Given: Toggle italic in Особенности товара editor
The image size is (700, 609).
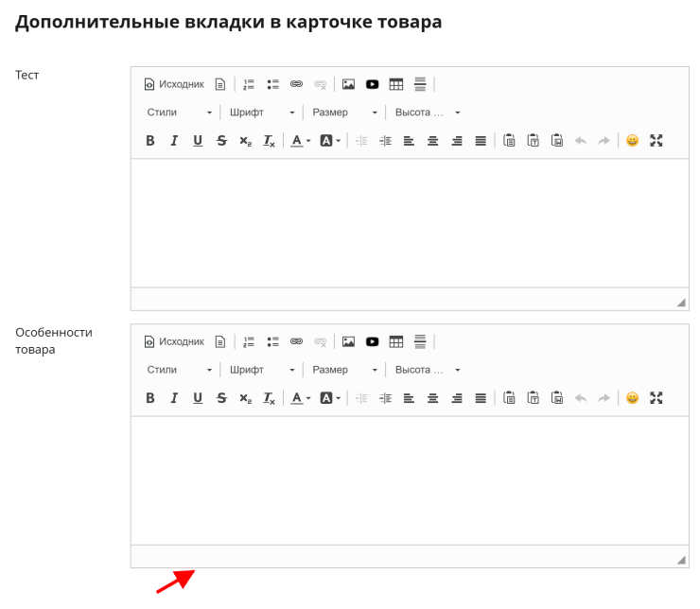Looking at the screenshot, I should [174, 398].
